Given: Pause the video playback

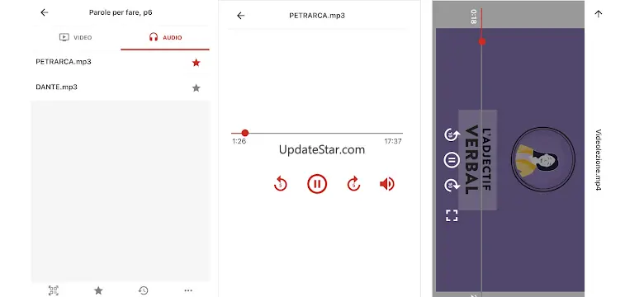Looking at the screenshot, I should [x=452, y=160].
